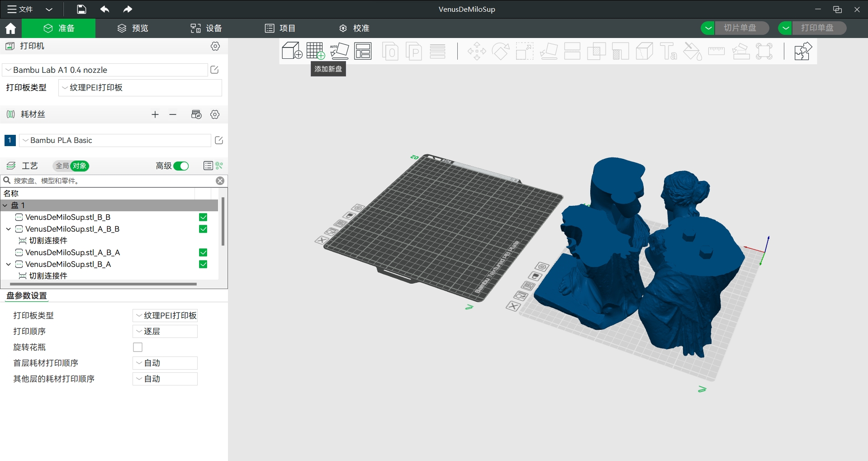Open the 首层耗材打印顺序 dropdown
The width and height of the screenshot is (868, 461).
pyautogui.click(x=165, y=363)
